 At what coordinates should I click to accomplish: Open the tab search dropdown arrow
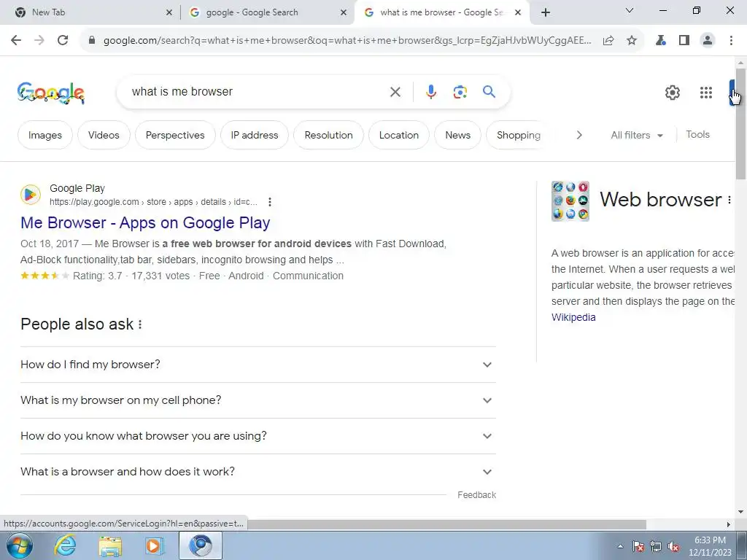click(630, 10)
